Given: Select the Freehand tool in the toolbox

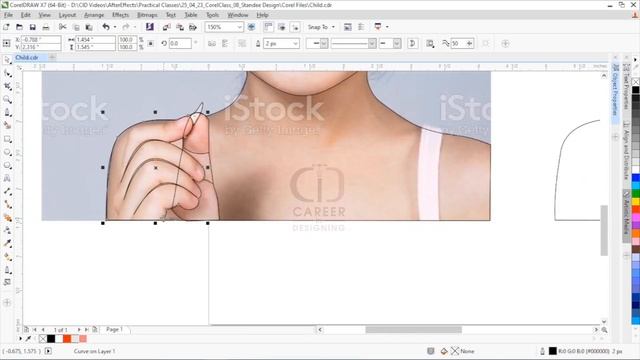Looking at the screenshot, I should 7,113.
